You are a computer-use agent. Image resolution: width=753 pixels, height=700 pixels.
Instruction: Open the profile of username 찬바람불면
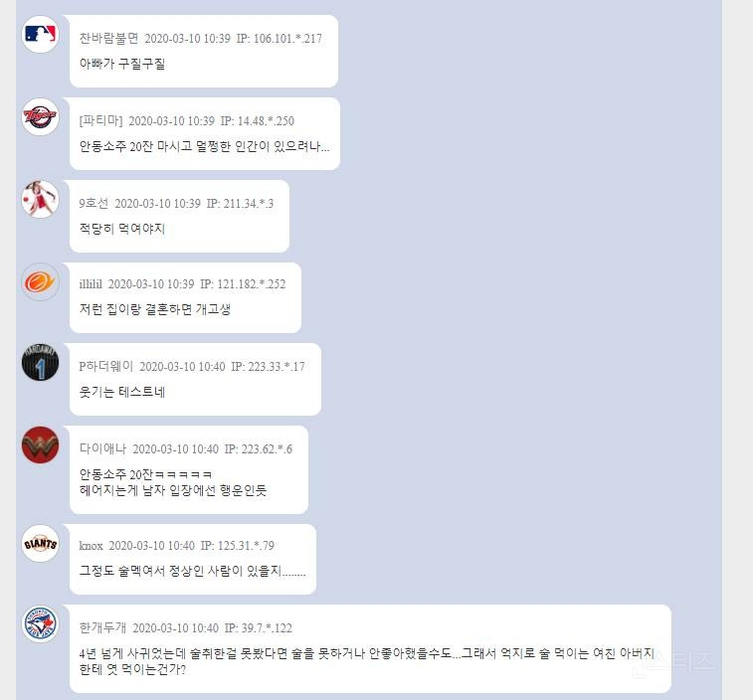pos(109,39)
